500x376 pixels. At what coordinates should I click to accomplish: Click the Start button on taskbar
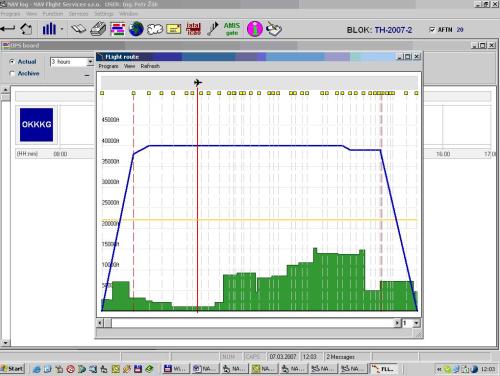click(x=12, y=369)
